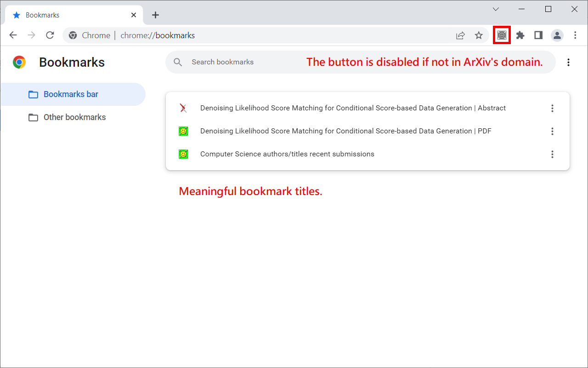Toggle the side panel icon
The image size is (588, 368).
point(538,35)
